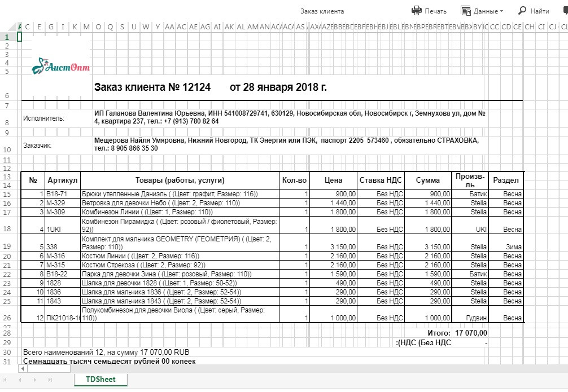The height and width of the screenshot is (392, 568).
Task: Select the Артикул column header cell
Action: [x=62, y=180]
